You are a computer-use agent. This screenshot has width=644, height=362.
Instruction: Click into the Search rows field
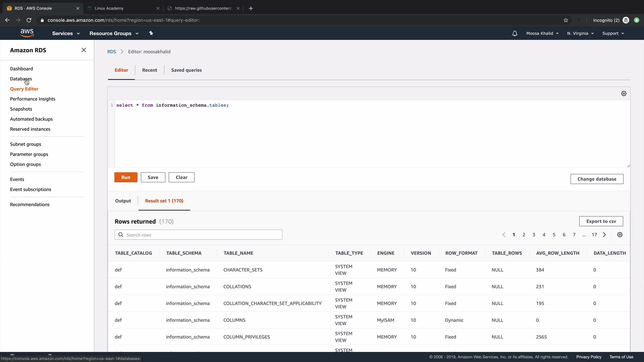tap(201, 235)
